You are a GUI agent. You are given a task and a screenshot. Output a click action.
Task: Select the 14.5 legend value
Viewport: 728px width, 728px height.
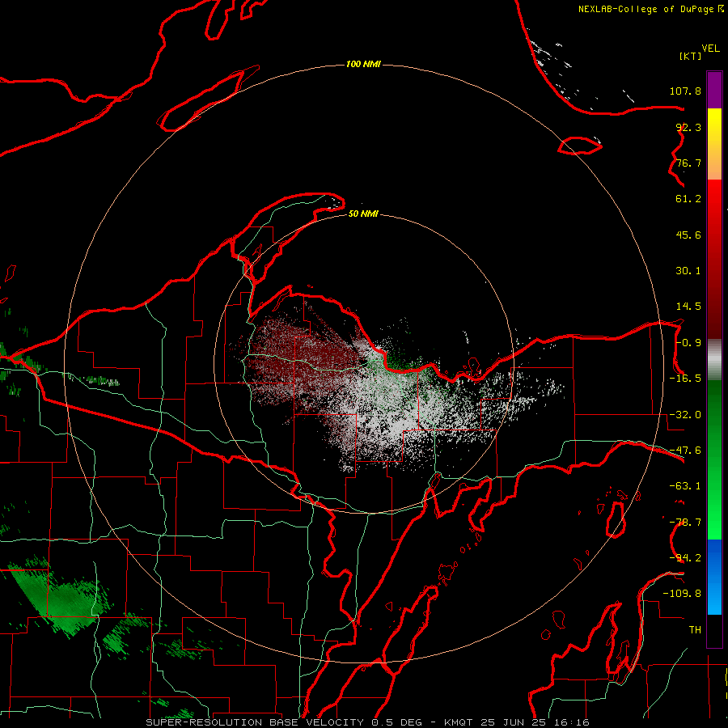pyautogui.click(x=688, y=307)
